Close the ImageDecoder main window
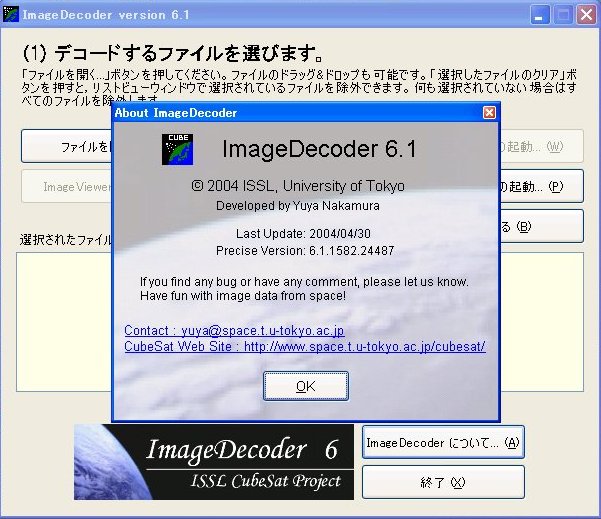 pos(585,15)
